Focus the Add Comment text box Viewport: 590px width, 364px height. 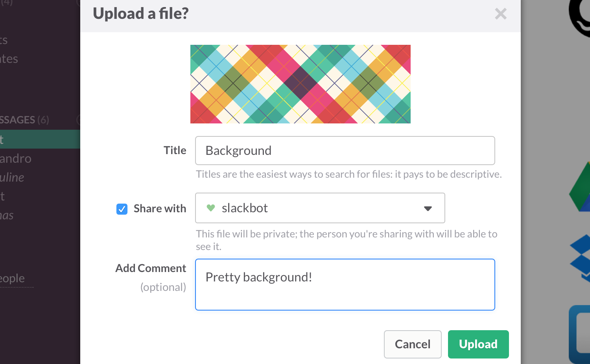tap(345, 284)
